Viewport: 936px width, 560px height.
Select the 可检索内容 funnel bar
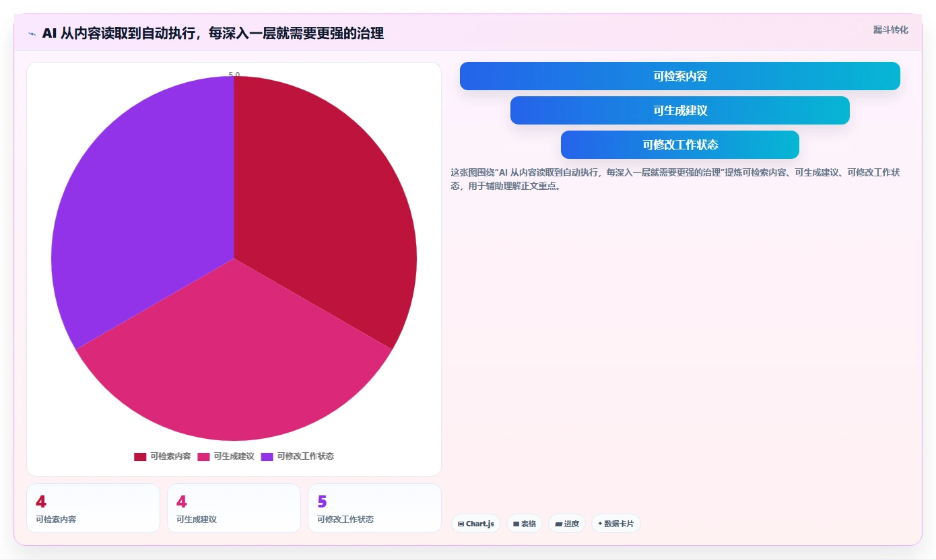click(x=680, y=76)
